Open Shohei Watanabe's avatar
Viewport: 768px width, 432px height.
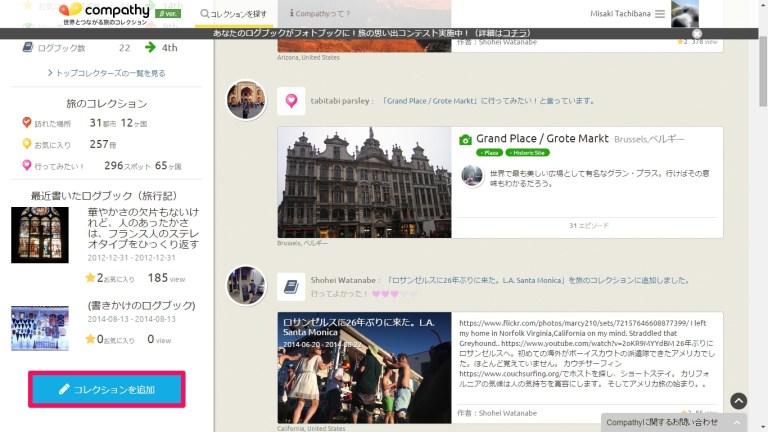click(x=246, y=285)
